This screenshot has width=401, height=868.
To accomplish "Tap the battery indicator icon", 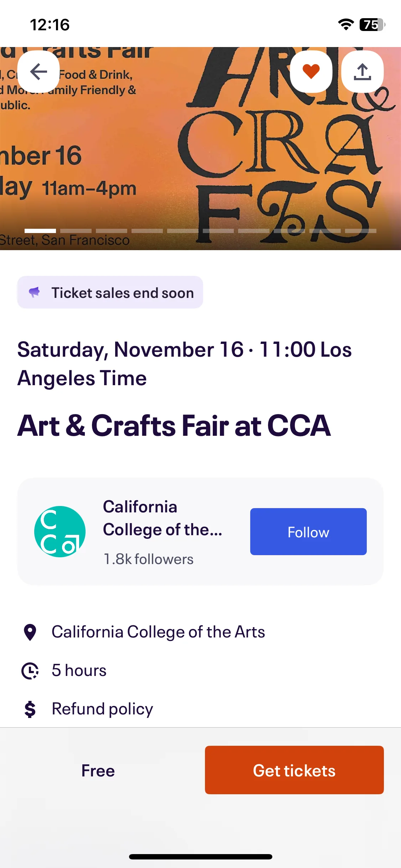I will click(x=372, y=25).
